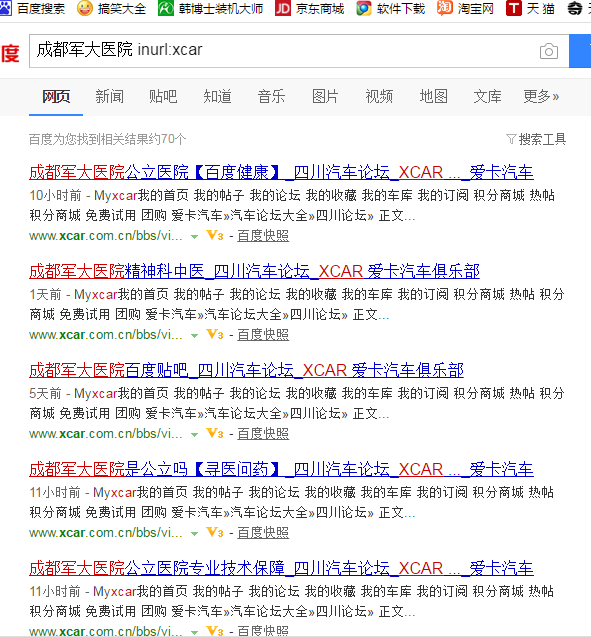Switch to the 新闻 tab
591x637 pixels.
110,96
